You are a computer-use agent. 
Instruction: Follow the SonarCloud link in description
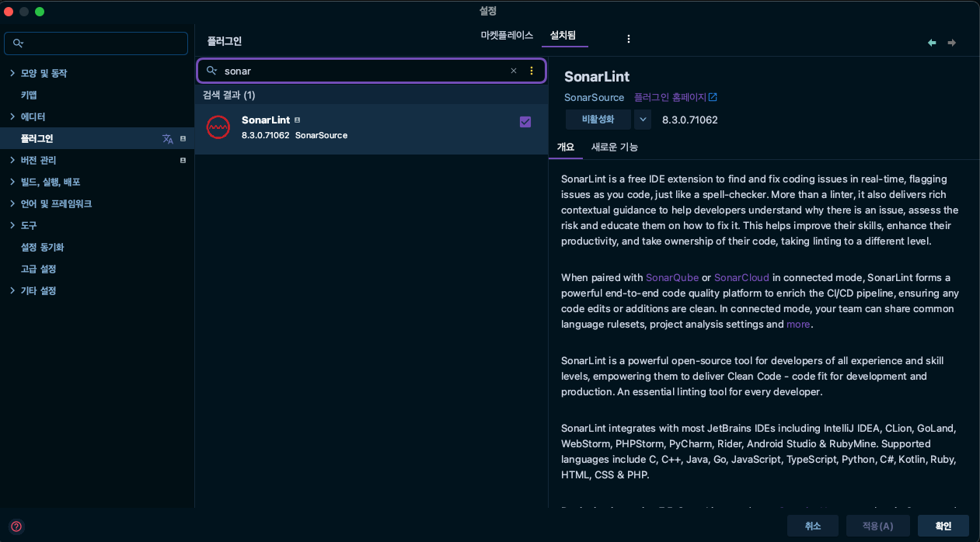pyautogui.click(x=741, y=277)
